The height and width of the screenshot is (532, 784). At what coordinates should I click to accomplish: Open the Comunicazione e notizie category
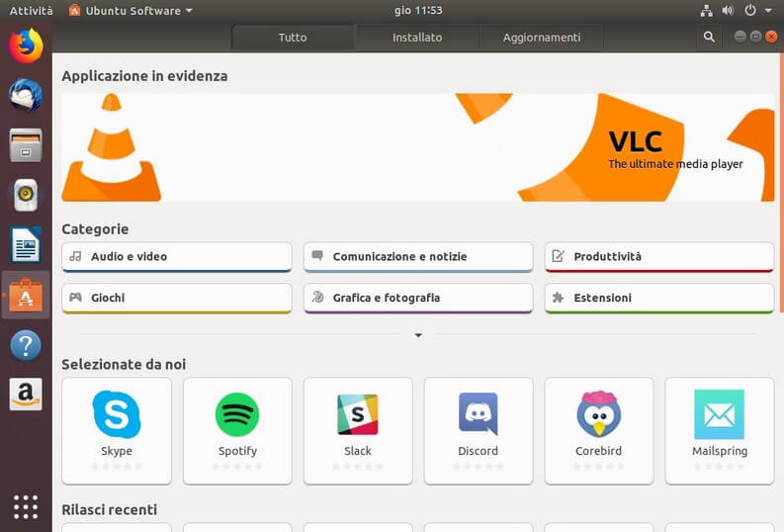click(x=418, y=257)
